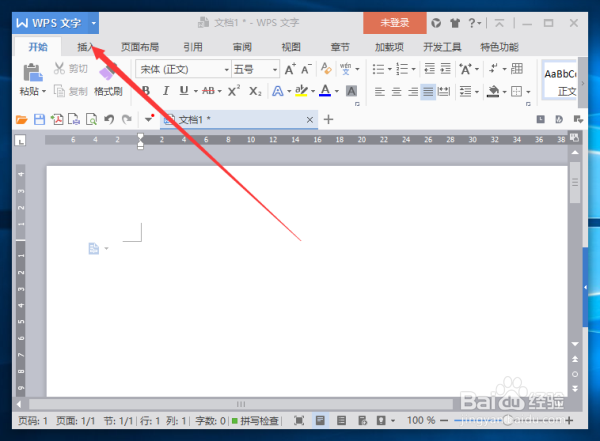Apply yellow text highlight color
This screenshot has width=600, height=441.
(x=302, y=91)
